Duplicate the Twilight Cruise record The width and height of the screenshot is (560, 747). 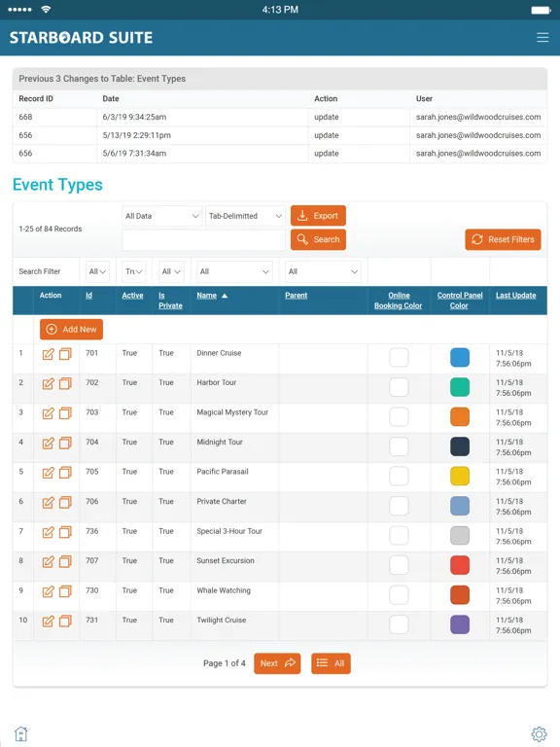[65, 621]
